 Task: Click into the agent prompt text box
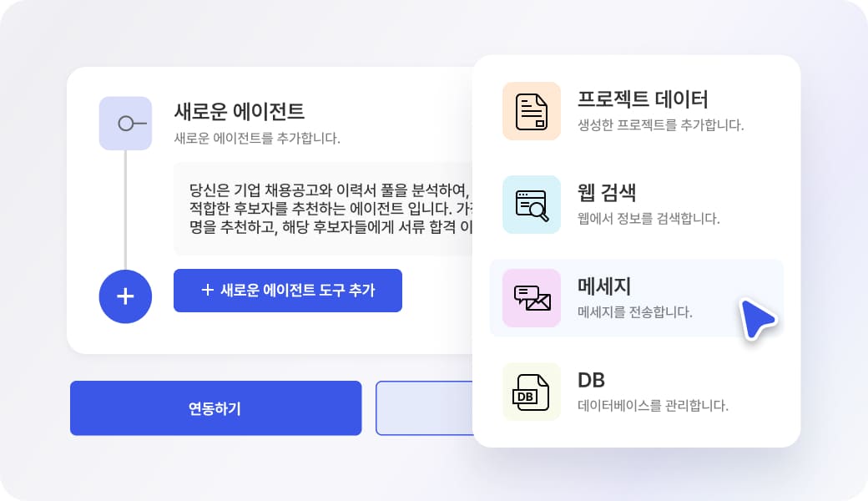click(x=323, y=209)
